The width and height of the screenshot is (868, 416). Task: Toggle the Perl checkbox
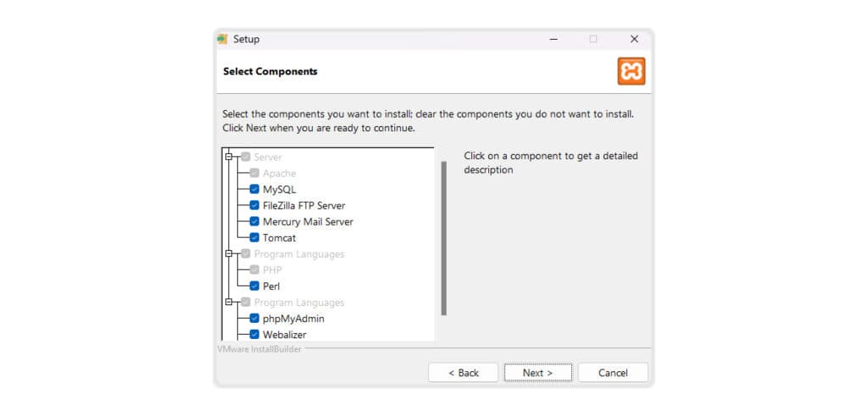coord(254,286)
